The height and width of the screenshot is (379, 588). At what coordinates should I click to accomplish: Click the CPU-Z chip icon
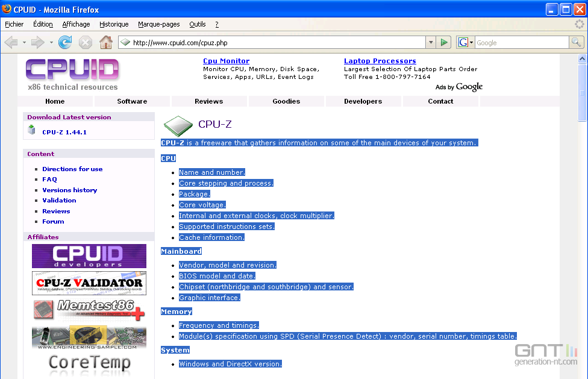[x=178, y=126]
